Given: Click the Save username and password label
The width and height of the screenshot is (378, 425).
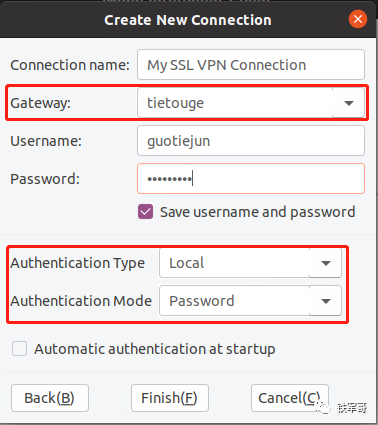Looking at the screenshot, I should [257, 212].
